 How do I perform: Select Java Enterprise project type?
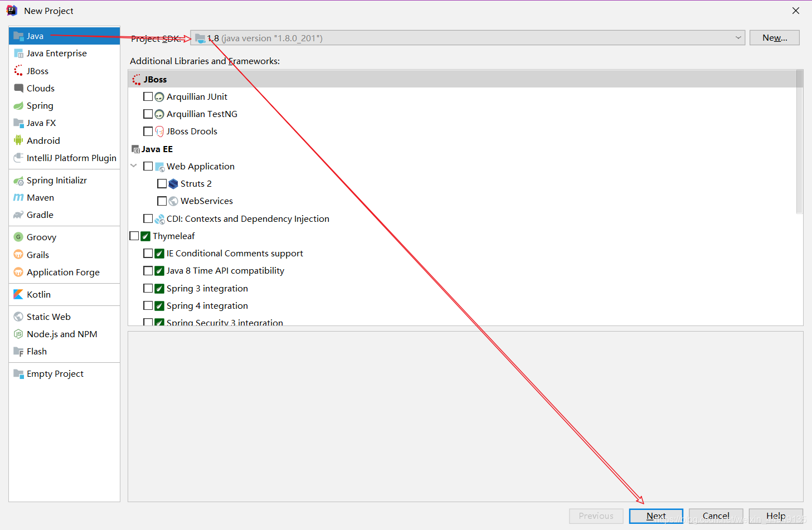pos(64,54)
